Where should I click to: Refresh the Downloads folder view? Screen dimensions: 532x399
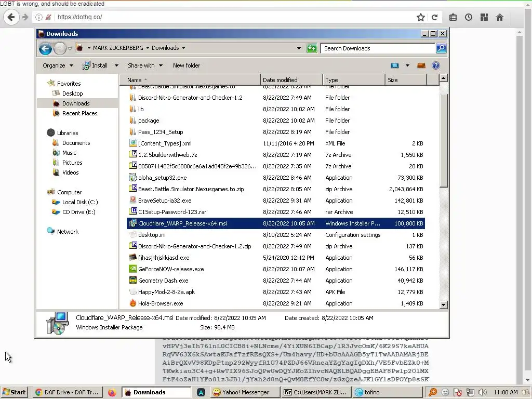pyautogui.click(x=312, y=48)
